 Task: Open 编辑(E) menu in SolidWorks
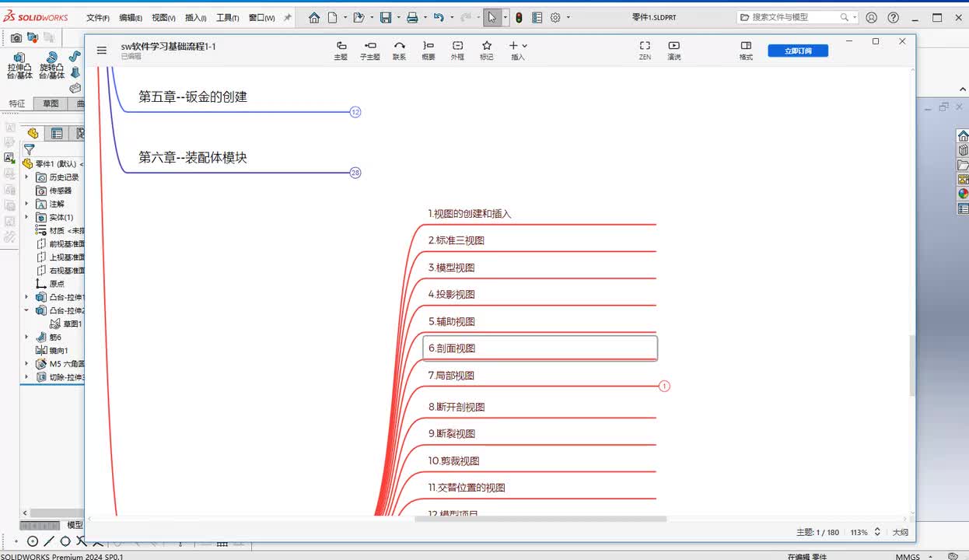click(x=130, y=18)
